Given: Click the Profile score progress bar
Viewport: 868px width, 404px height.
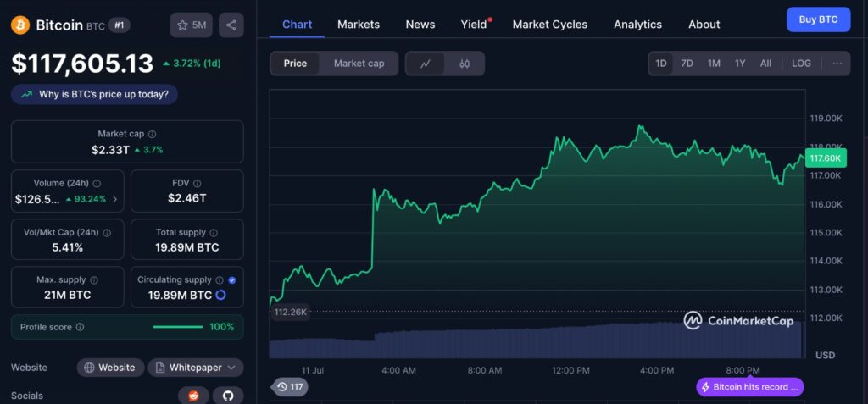Looking at the screenshot, I should tap(178, 327).
